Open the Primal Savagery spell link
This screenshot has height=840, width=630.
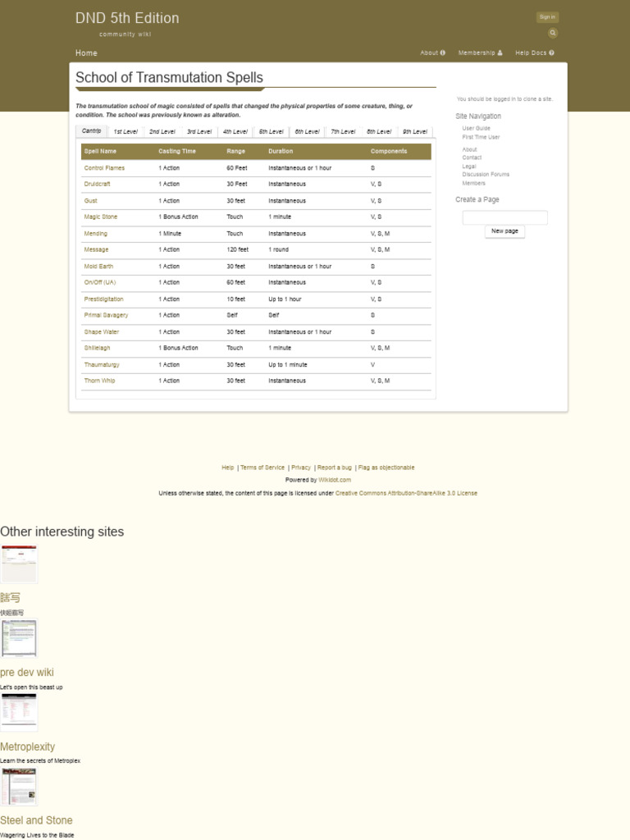106,316
